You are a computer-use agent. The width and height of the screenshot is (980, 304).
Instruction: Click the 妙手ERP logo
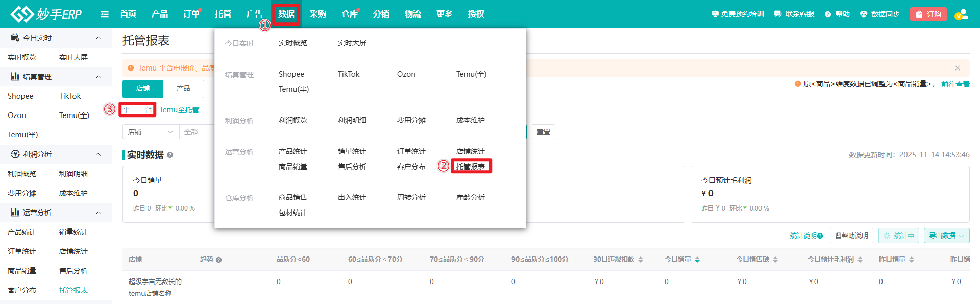46,14
